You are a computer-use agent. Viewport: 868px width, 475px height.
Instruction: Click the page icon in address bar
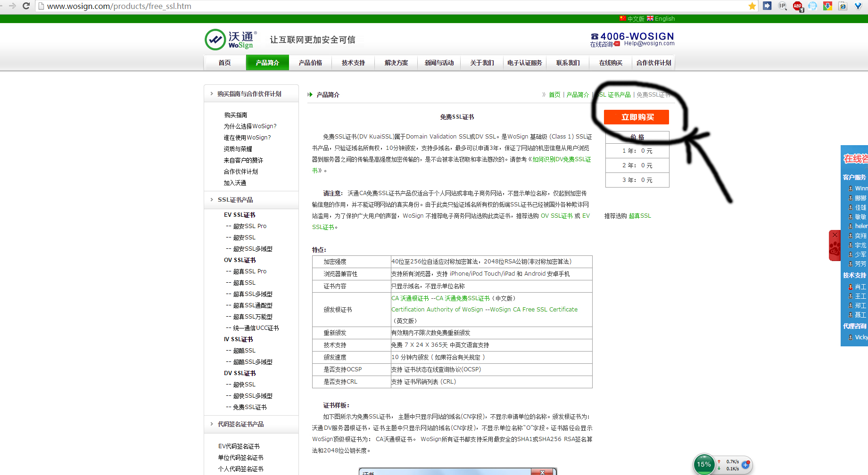[x=41, y=6]
